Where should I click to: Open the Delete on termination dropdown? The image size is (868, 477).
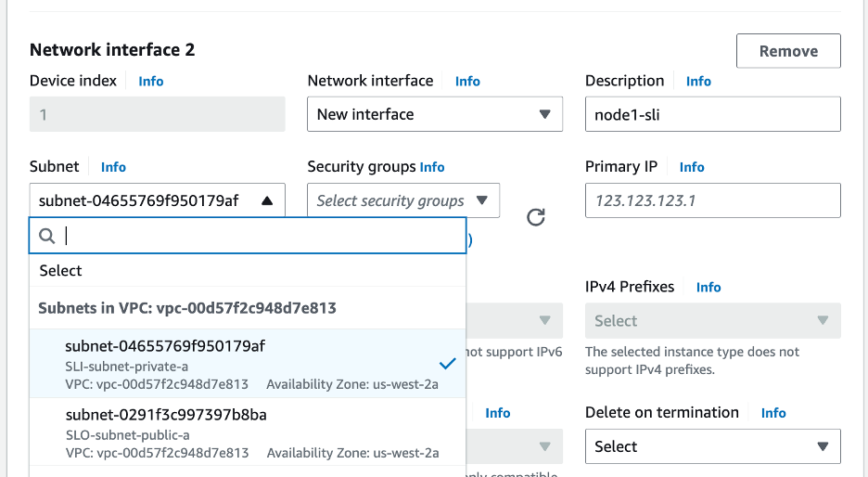[x=712, y=446]
